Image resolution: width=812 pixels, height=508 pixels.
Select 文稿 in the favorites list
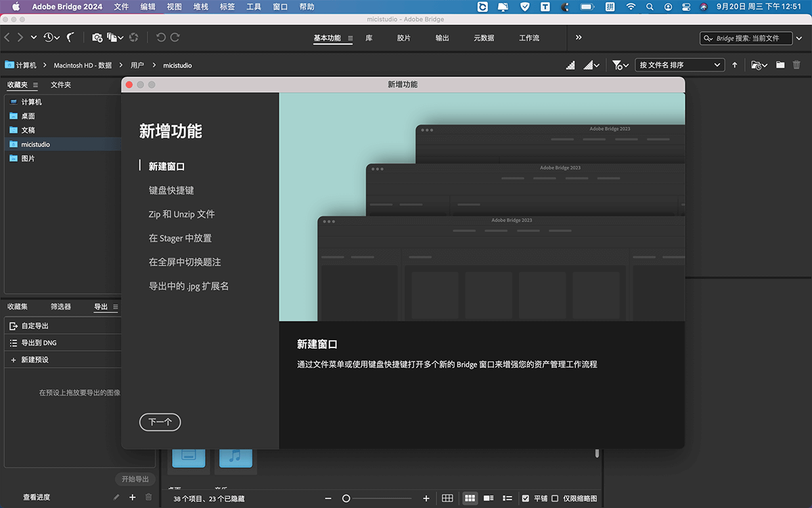click(x=62, y=130)
